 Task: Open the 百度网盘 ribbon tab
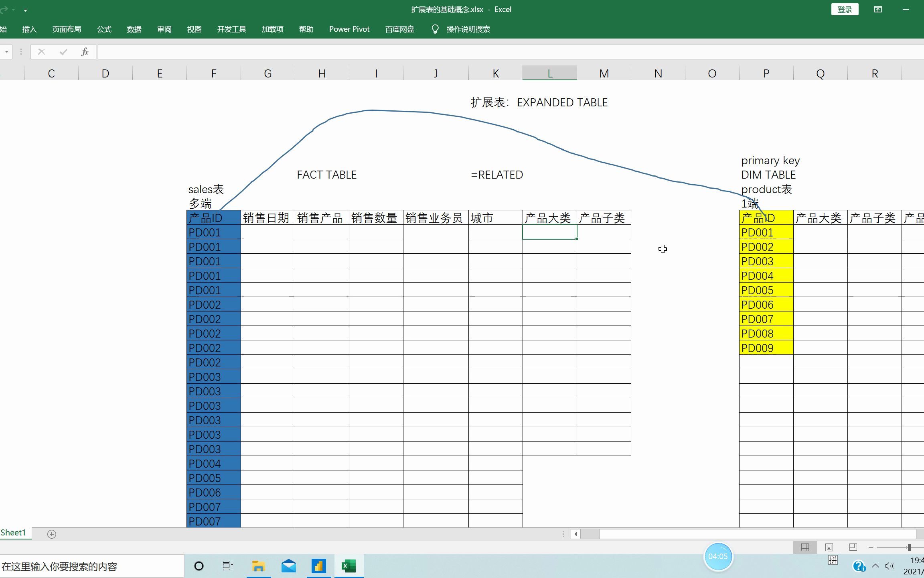point(399,29)
